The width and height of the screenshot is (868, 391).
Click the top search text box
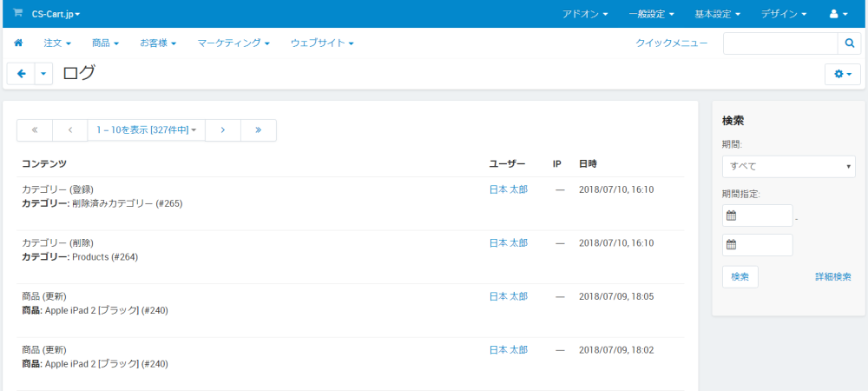click(779, 43)
